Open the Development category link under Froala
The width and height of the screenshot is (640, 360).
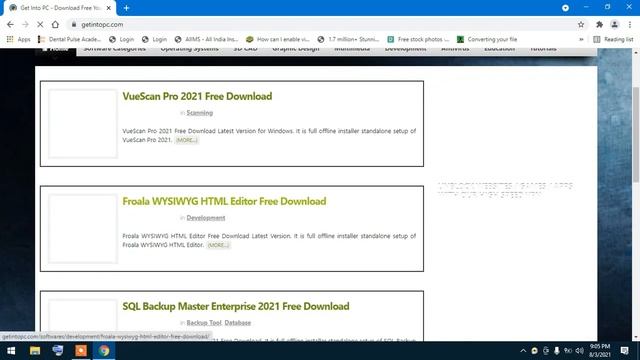coord(206,218)
